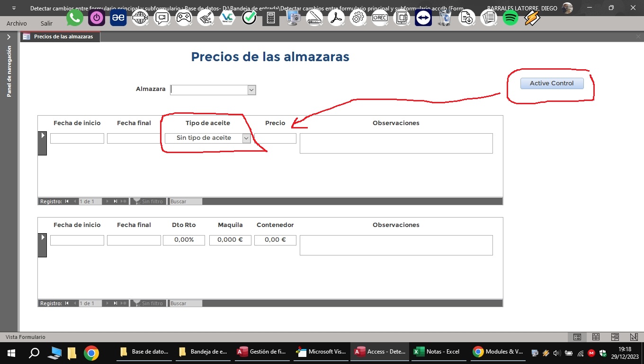Go to first record in Tipo de aceite subform
This screenshot has width=644, height=364.
coord(67,201)
